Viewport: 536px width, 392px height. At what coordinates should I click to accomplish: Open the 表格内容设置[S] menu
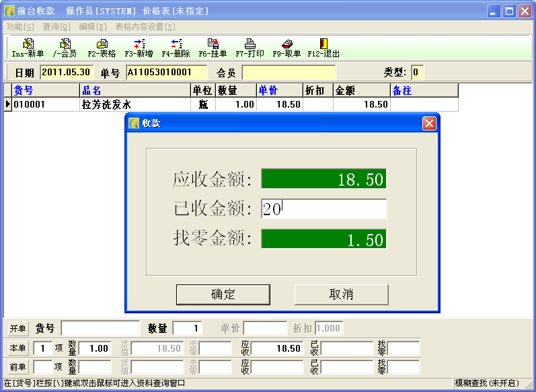145,27
